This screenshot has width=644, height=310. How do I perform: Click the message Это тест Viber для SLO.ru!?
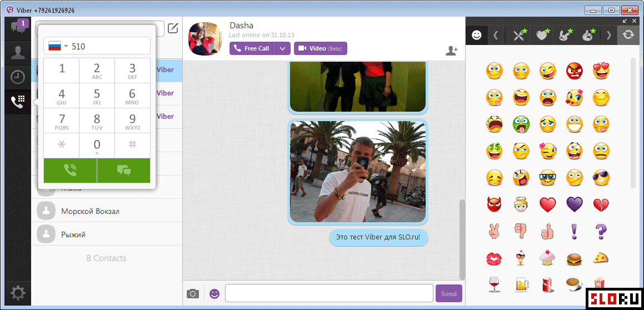[x=378, y=237]
